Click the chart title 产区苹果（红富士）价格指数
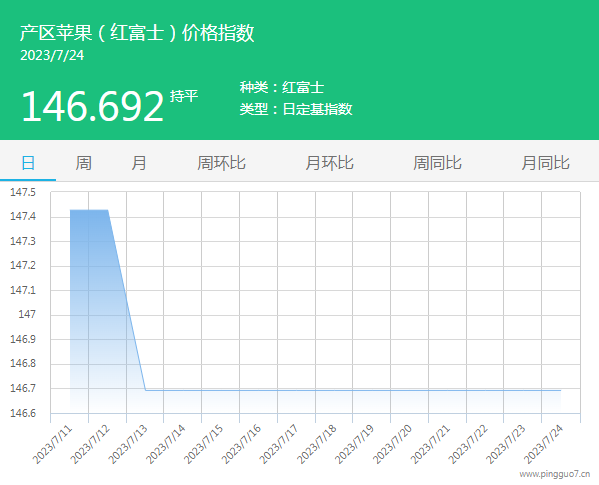 137,32
